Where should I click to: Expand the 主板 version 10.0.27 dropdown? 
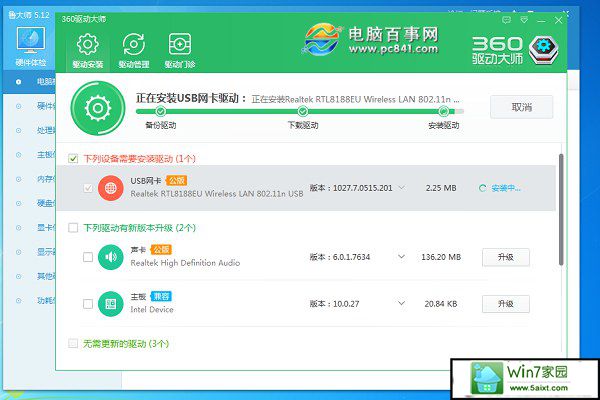tap(401, 303)
